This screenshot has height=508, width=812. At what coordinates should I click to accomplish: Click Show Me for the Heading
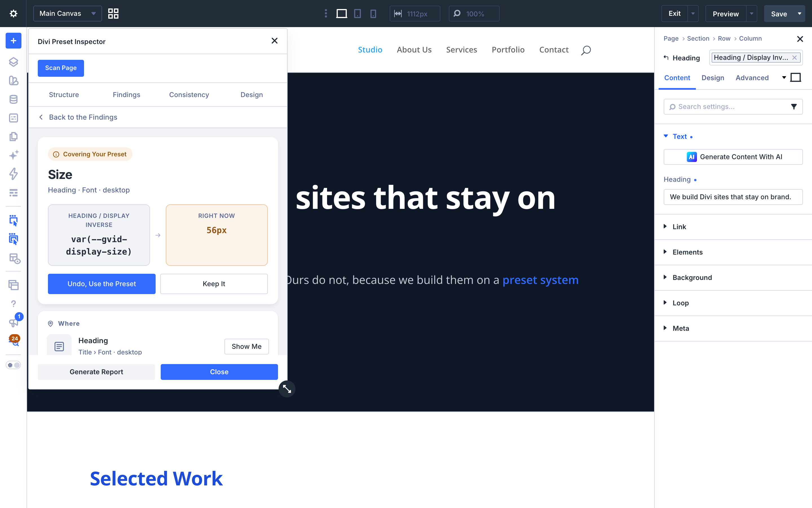(247, 346)
